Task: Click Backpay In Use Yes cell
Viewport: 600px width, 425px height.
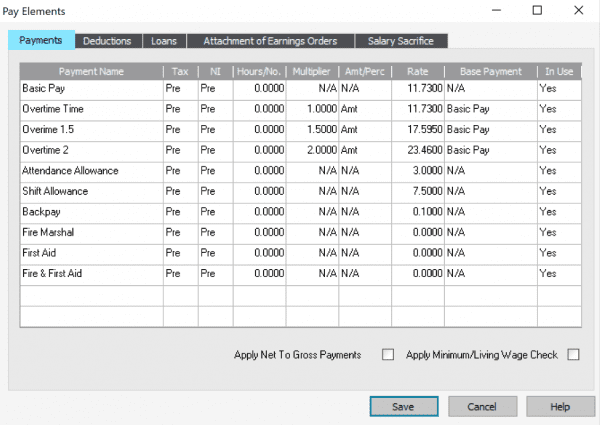Action: (559, 212)
